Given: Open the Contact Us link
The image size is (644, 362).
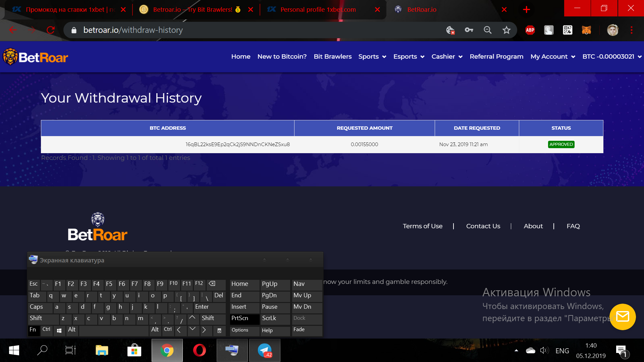Looking at the screenshot, I should pyautogui.click(x=483, y=226).
